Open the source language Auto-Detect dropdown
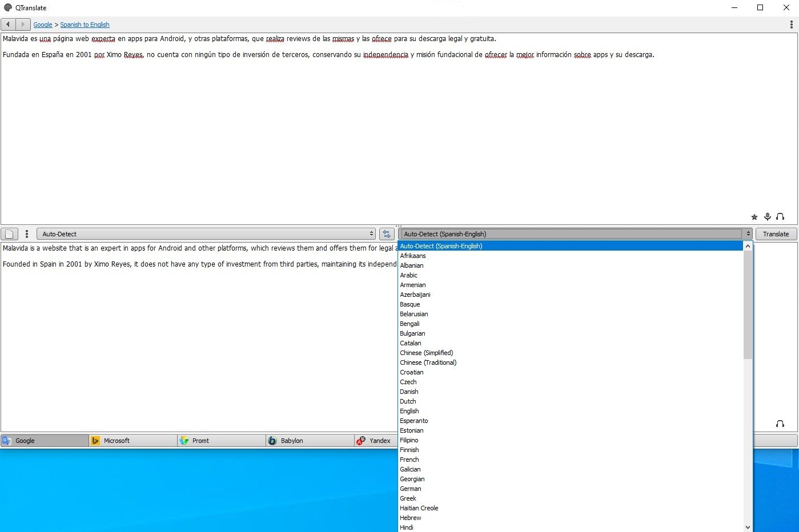Screen dimensions: 799x532 206,234
